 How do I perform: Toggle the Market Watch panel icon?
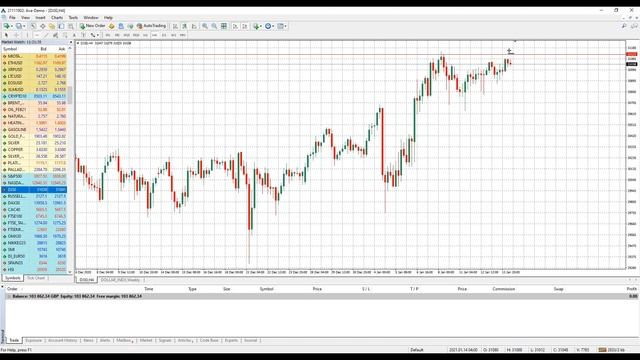click(33, 26)
